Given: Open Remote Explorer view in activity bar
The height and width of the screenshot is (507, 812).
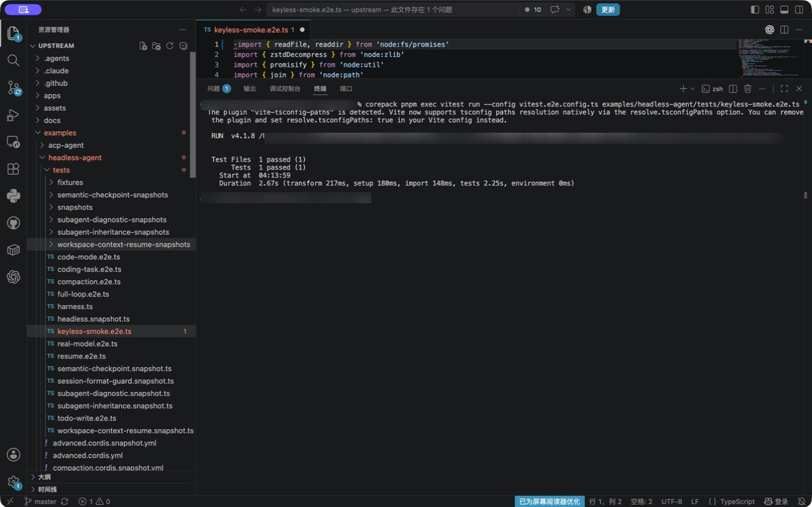Looking at the screenshot, I should [x=13, y=142].
